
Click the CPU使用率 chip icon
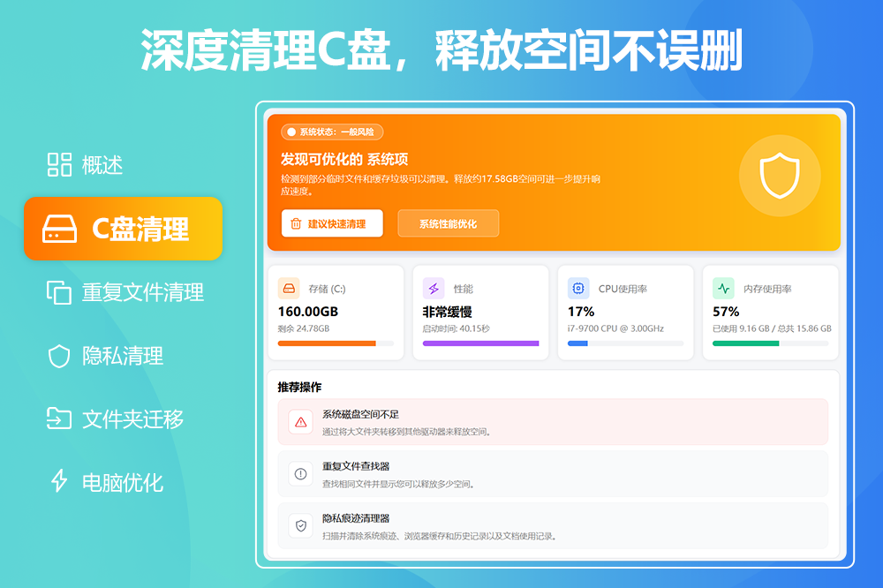point(578,289)
